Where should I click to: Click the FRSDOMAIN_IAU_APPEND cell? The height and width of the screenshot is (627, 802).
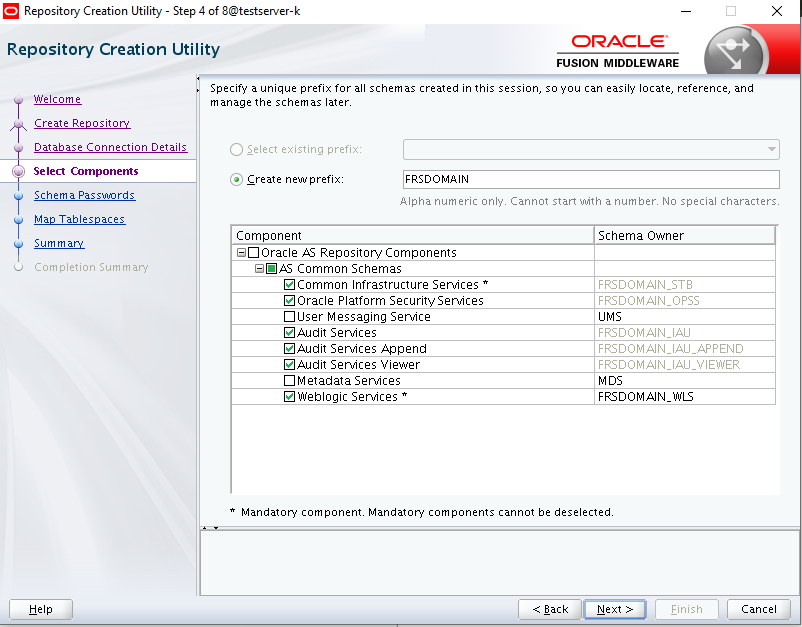click(684, 349)
